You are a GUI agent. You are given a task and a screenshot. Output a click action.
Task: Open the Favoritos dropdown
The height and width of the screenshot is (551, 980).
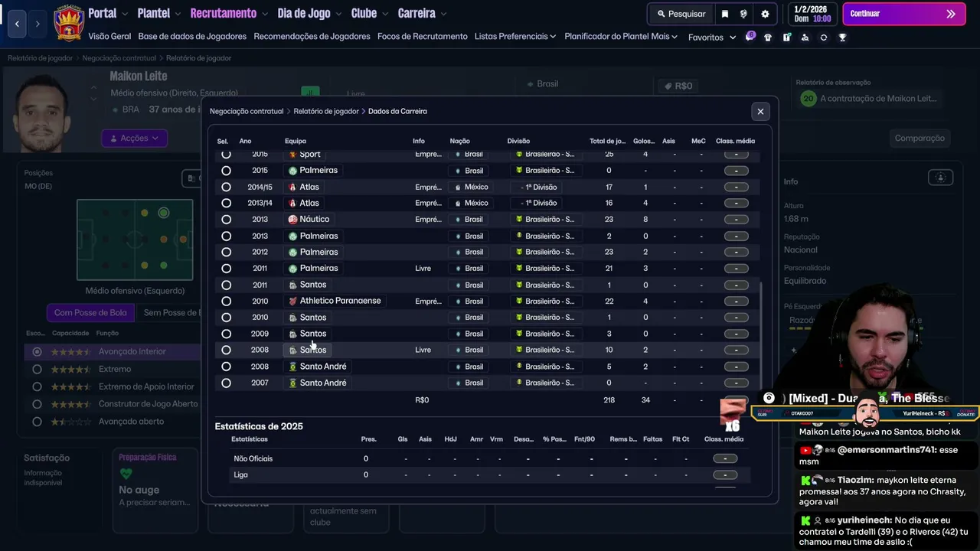(x=711, y=37)
